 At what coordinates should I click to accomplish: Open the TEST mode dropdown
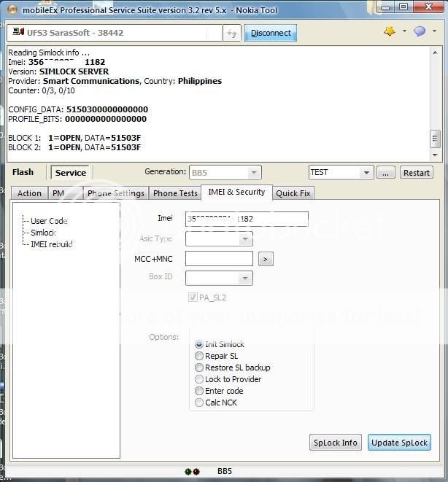tap(341, 173)
